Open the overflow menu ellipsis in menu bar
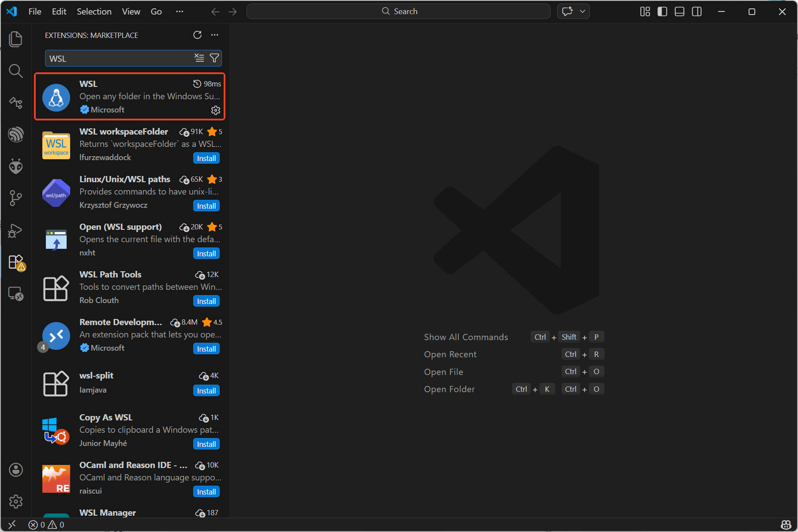Viewport: 798px width, 532px height. click(179, 11)
